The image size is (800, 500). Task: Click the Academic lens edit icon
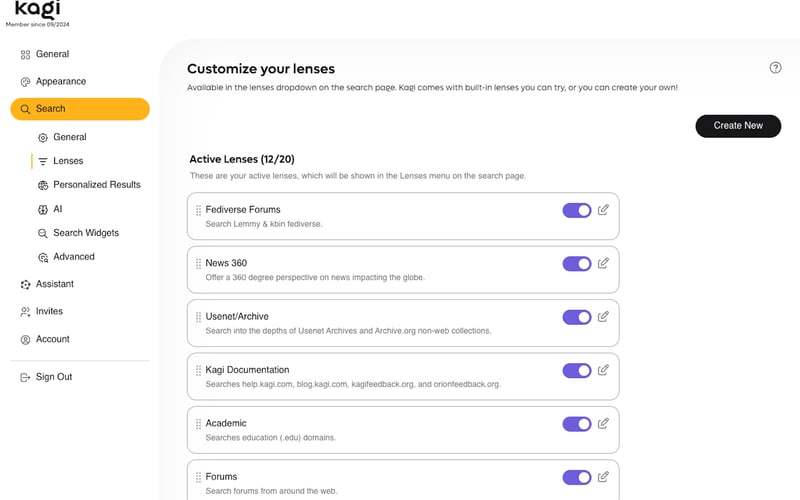point(603,424)
